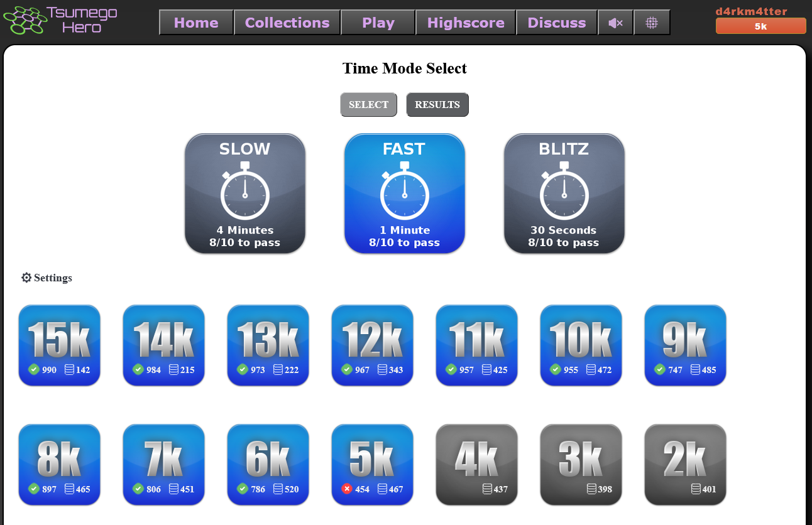Viewport: 812px width, 525px height.
Task: Click the board grid icon in navbar
Action: (652, 23)
